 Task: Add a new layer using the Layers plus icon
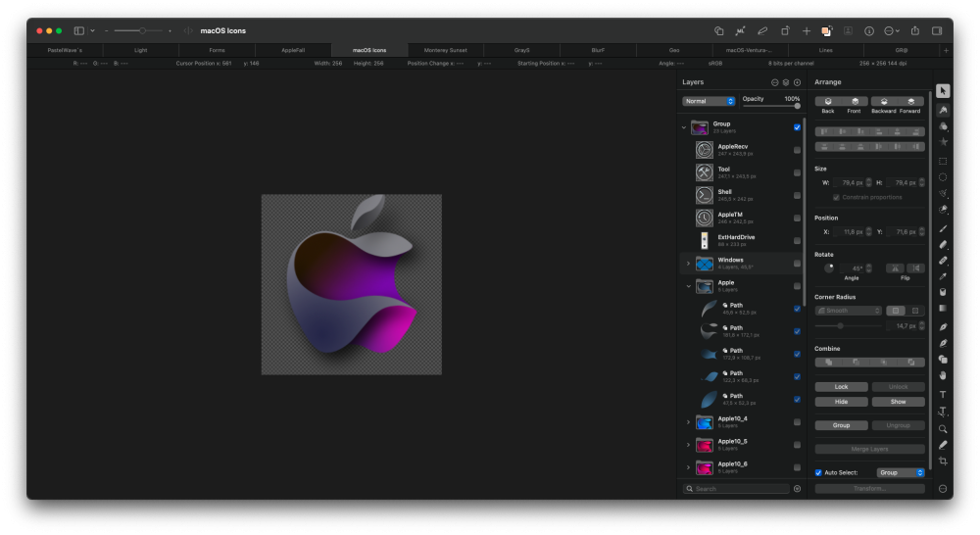[x=797, y=82]
